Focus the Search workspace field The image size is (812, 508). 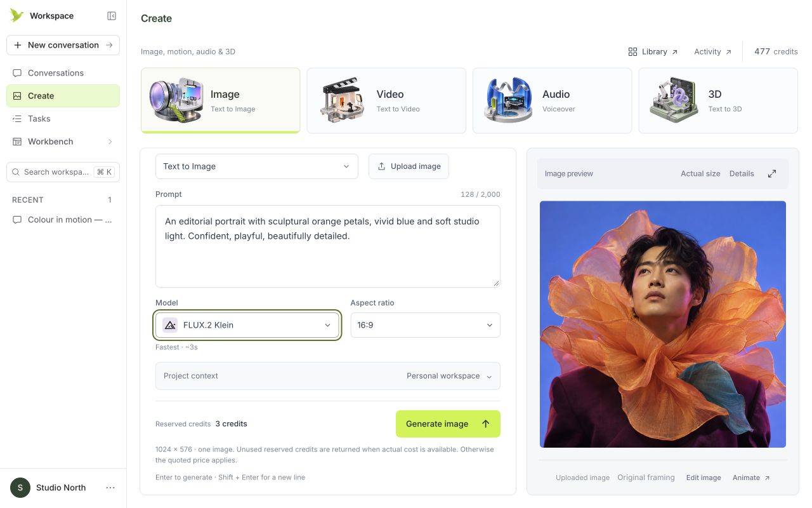tap(63, 172)
